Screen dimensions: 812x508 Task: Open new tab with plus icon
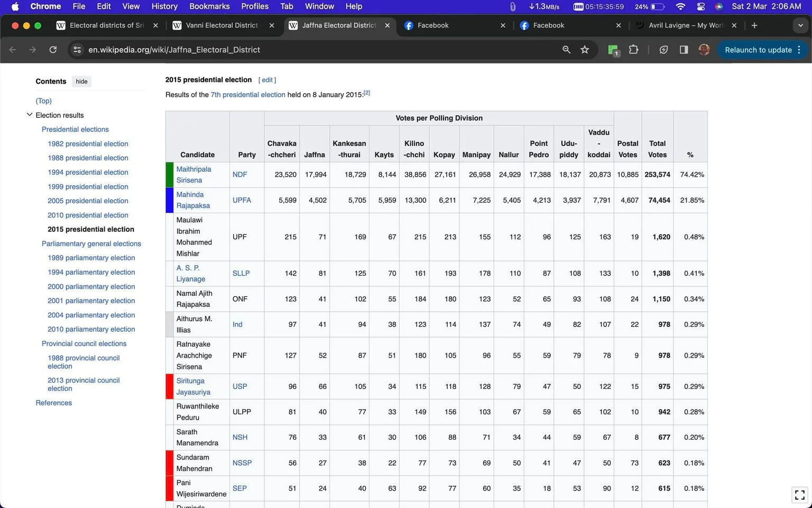coord(754,25)
